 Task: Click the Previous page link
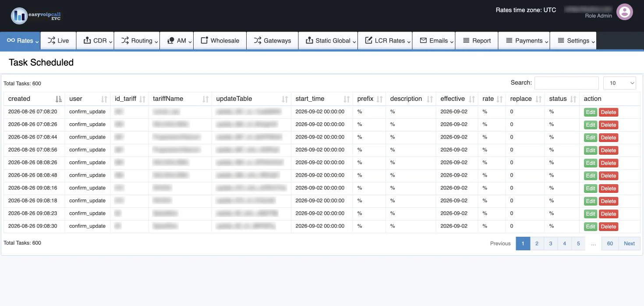(500, 243)
